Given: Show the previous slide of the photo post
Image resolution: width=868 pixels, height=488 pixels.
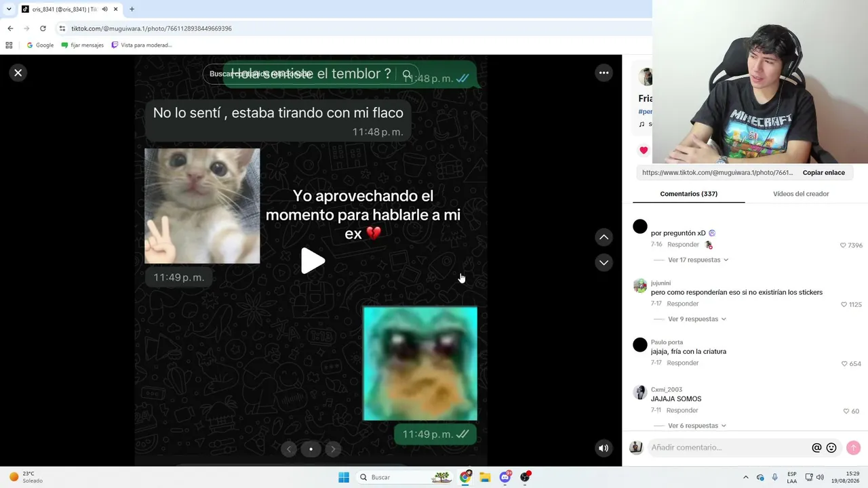Looking at the screenshot, I should point(289,449).
